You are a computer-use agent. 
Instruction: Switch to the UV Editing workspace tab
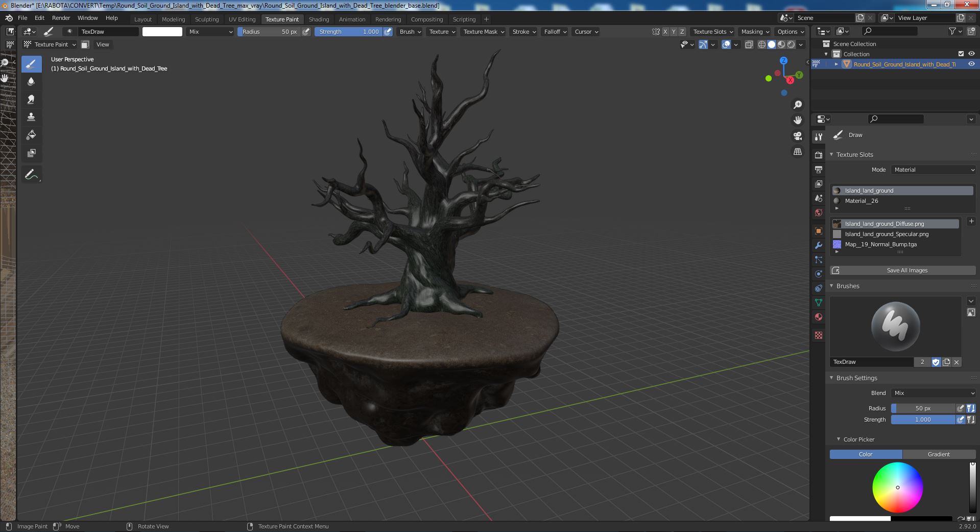(x=242, y=19)
